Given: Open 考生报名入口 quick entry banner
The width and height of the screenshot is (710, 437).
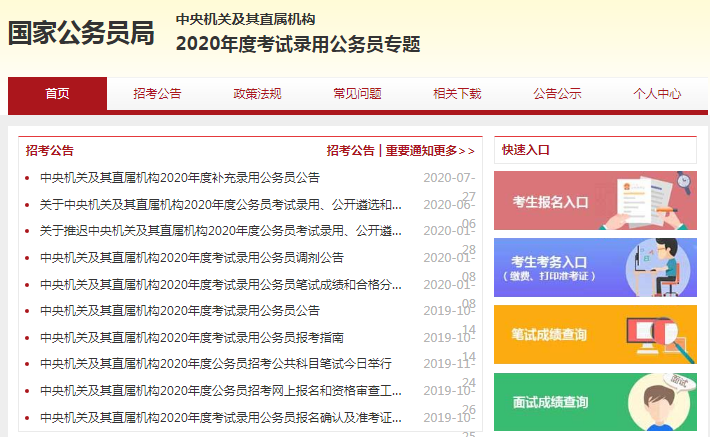Looking at the screenshot, I should [595, 201].
